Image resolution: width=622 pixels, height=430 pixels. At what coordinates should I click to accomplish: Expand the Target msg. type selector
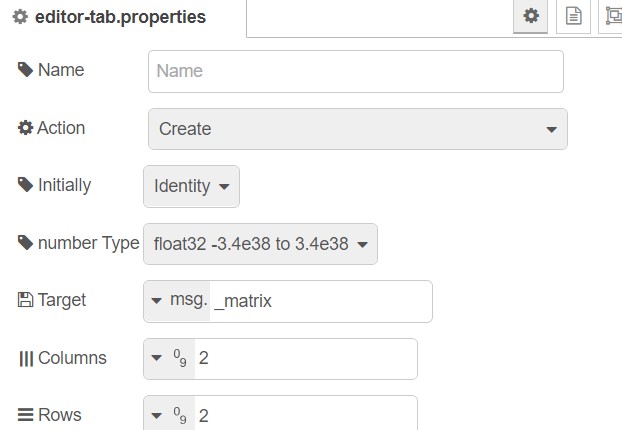[177, 301]
